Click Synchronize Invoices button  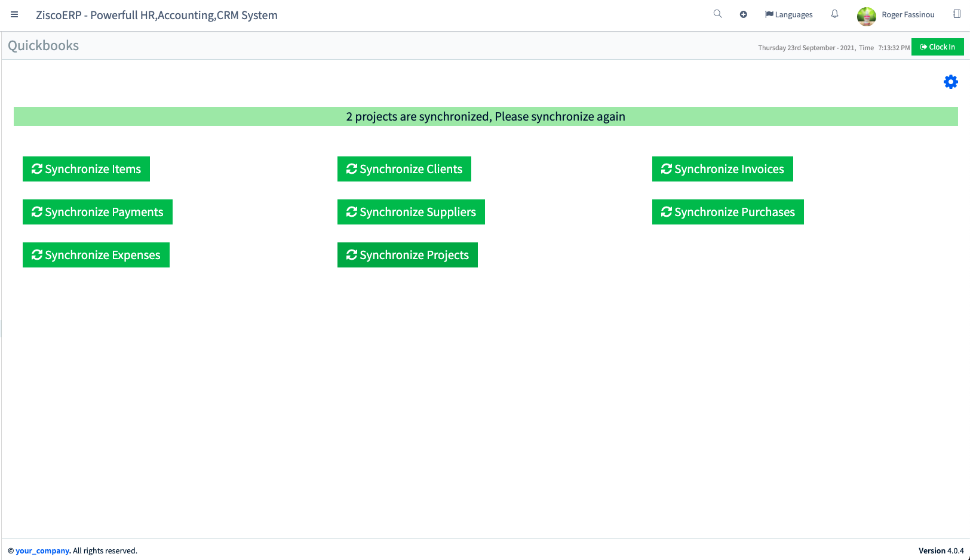tap(723, 169)
